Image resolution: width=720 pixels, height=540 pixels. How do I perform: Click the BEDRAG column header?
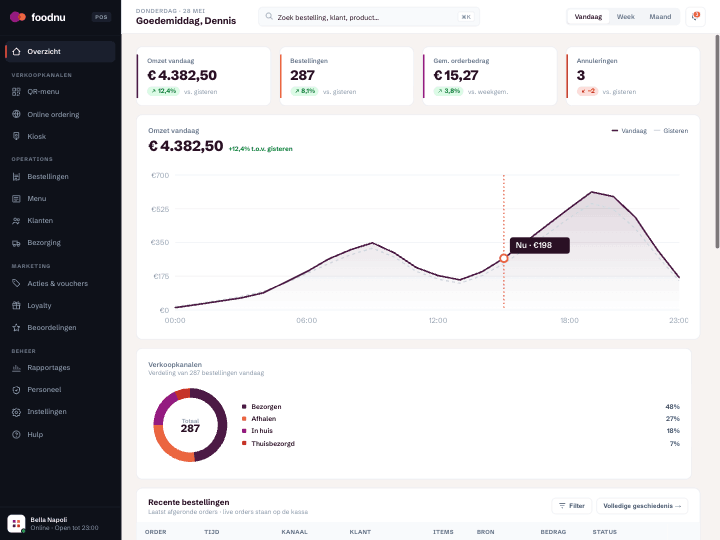point(553,532)
